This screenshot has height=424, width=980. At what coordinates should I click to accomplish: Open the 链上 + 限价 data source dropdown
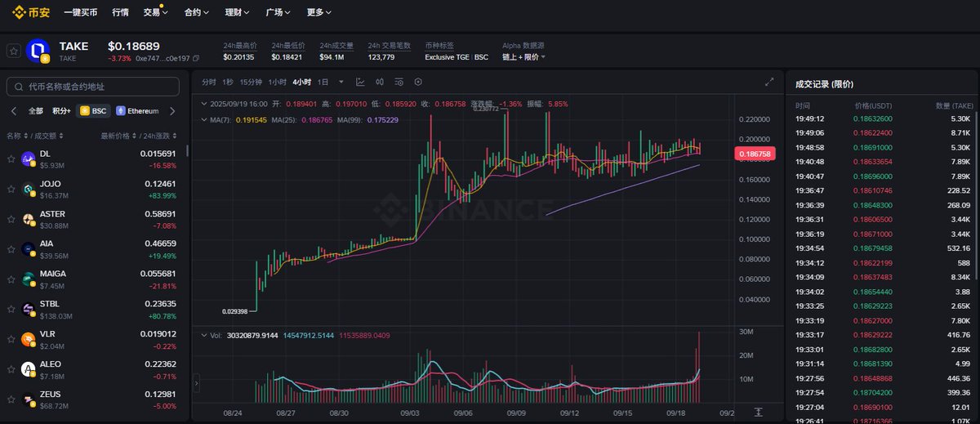coord(524,57)
